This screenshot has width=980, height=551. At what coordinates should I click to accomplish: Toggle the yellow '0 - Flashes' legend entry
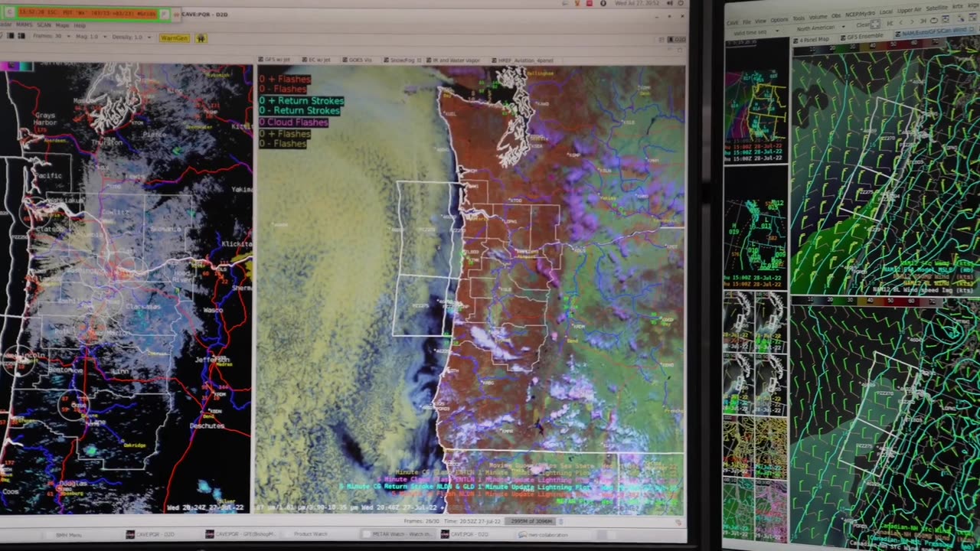tap(283, 144)
